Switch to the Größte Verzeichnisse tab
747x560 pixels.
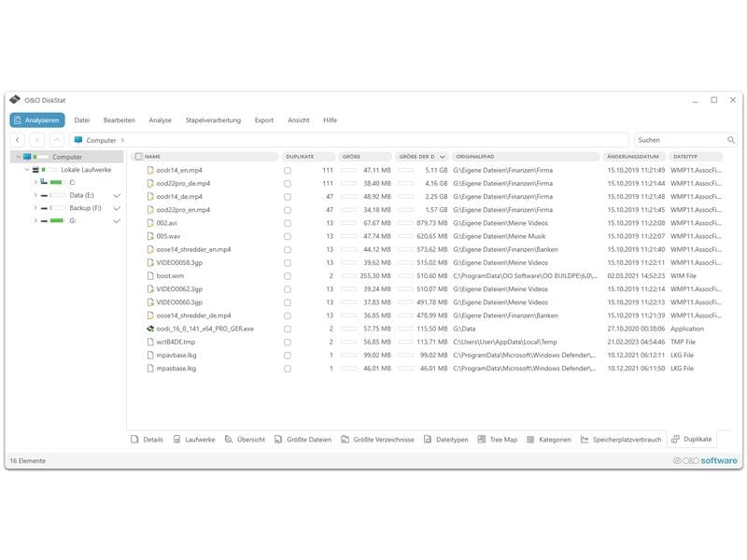point(377,440)
